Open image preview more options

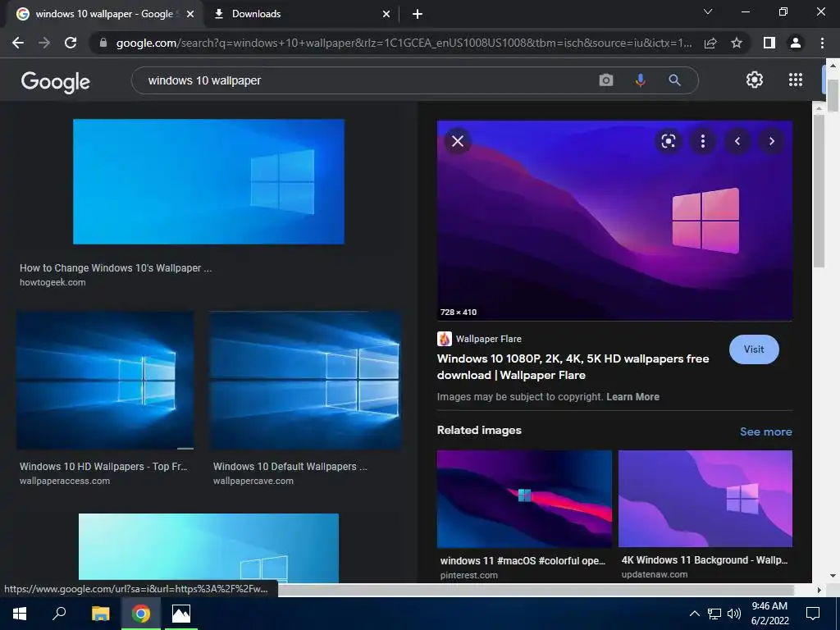[703, 141]
